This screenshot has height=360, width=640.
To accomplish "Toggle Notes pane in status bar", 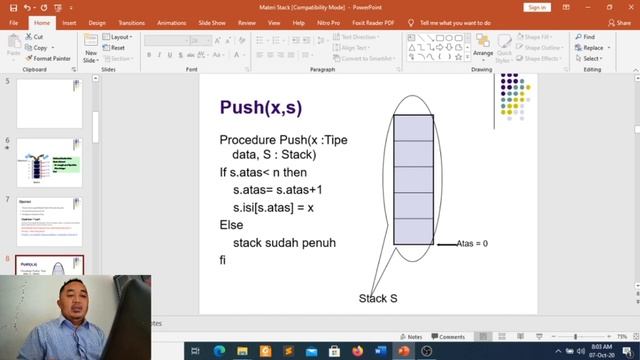I will point(411,337).
